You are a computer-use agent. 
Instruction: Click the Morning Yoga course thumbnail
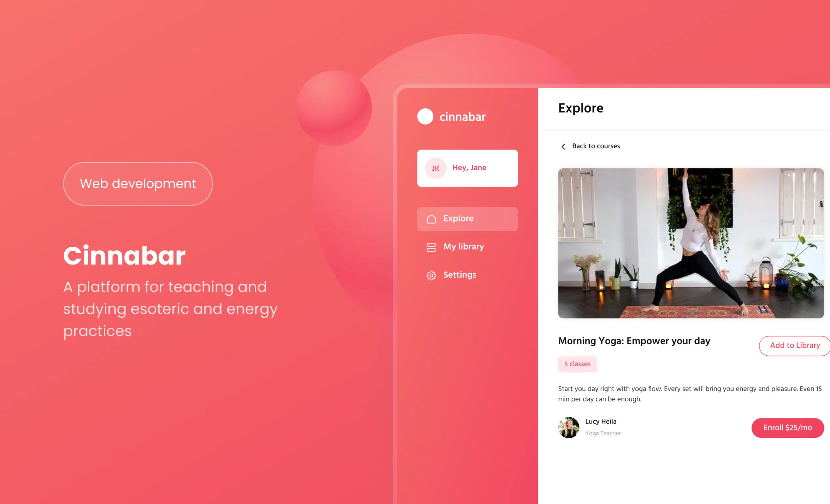coord(690,243)
